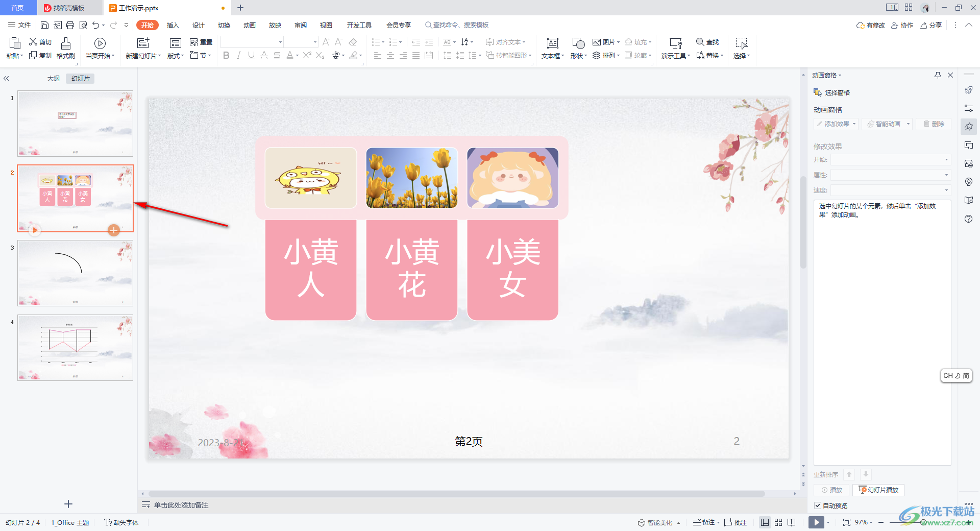This screenshot has width=980, height=531.
Task: Click the Comments (批注) status bar icon
Action: 736,522
